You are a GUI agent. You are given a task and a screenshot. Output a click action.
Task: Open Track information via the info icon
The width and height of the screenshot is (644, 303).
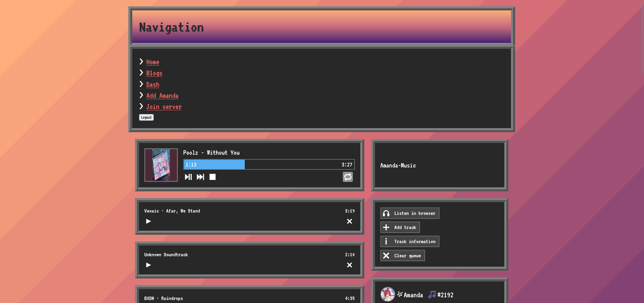pyautogui.click(x=386, y=241)
